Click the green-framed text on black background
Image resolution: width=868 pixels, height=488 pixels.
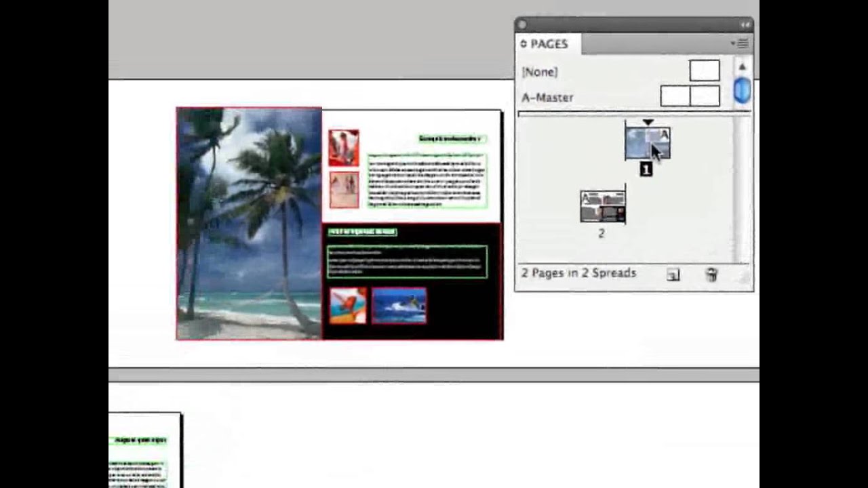[x=407, y=262]
